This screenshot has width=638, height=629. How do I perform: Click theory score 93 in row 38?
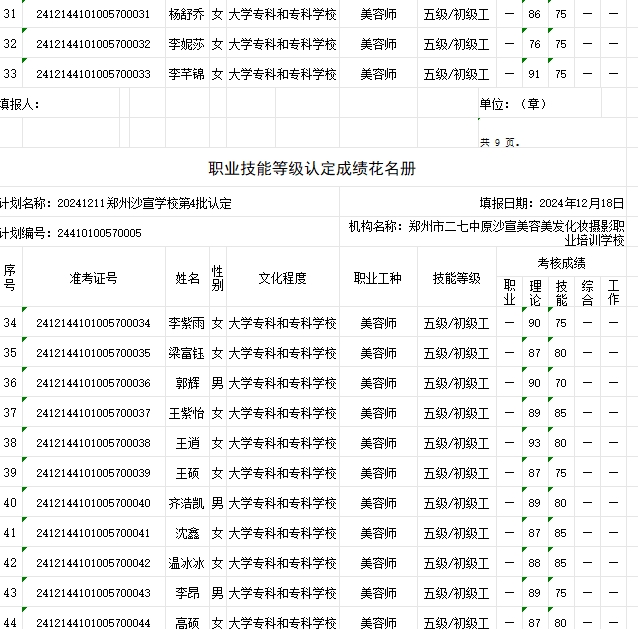(534, 443)
